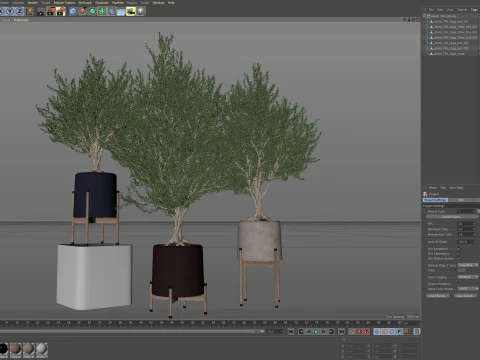
Task: Click the highlighted Camera toolbar icon
Action: tap(131, 11)
